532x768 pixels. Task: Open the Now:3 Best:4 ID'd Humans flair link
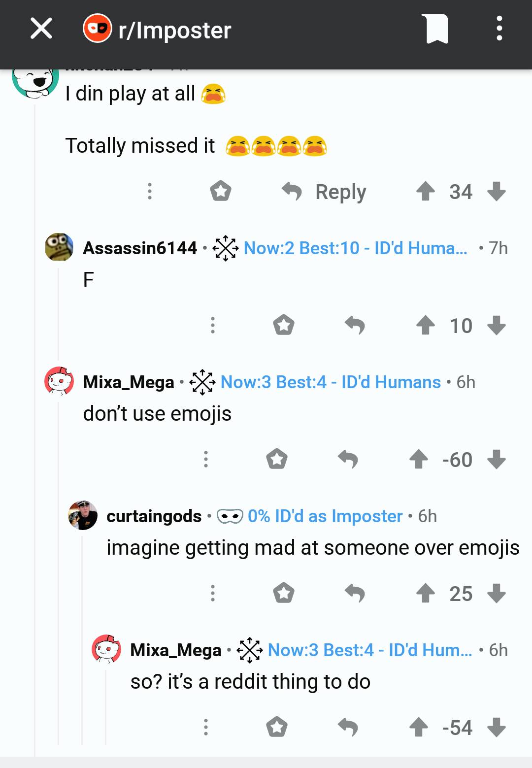pyautogui.click(x=331, y=382)
